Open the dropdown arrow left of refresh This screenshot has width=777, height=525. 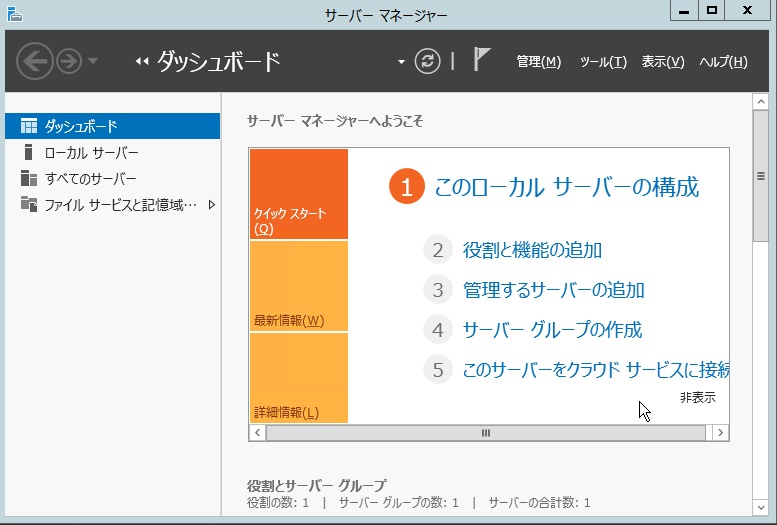tap(402, 62)
